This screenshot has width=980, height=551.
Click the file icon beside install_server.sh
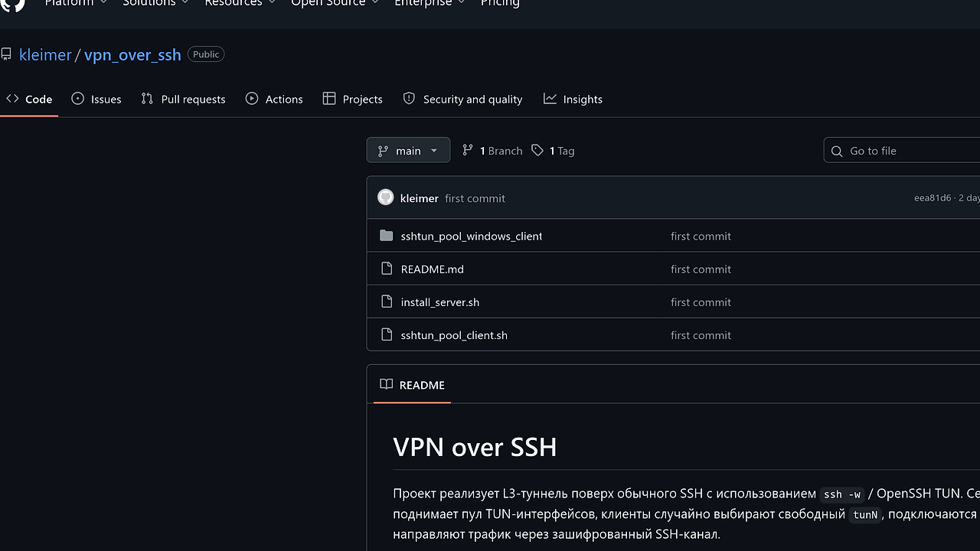(x=386, y=302)
